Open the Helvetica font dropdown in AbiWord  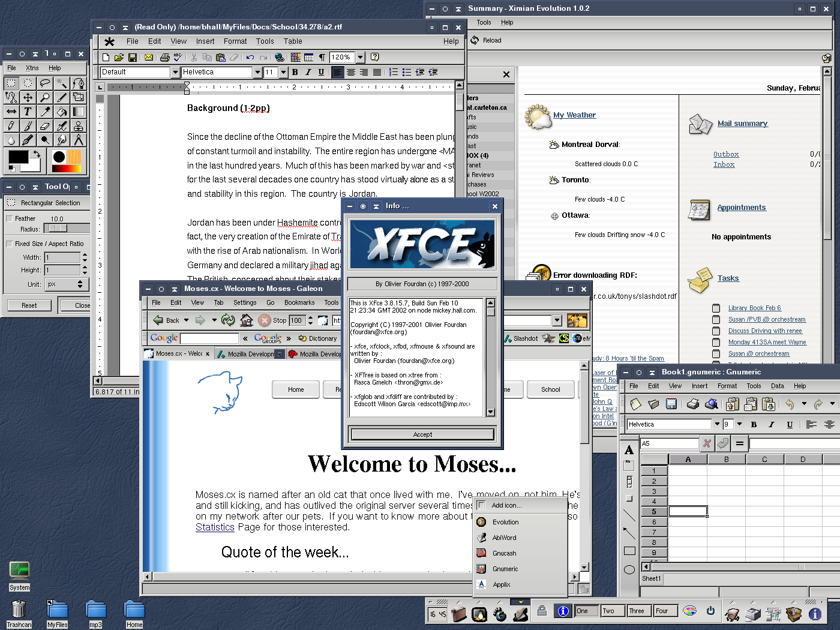(x=257, y=72)
